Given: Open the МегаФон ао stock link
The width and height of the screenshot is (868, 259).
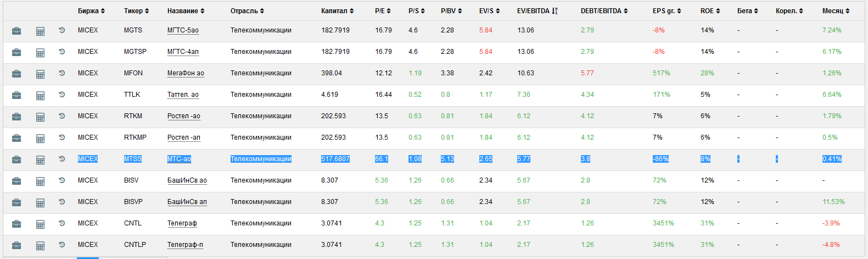Looking at the screenshot, I should (186, 73).
